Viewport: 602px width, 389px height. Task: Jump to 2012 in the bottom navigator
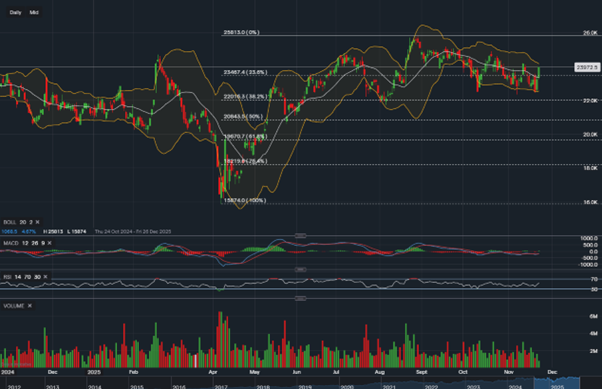pos(14,386)
